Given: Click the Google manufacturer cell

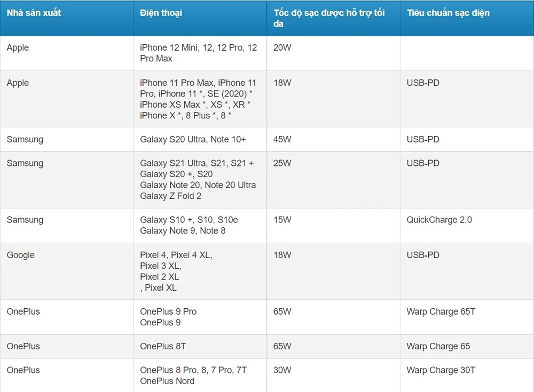Looking at the screenshot, I should click(x=21, y=255).
